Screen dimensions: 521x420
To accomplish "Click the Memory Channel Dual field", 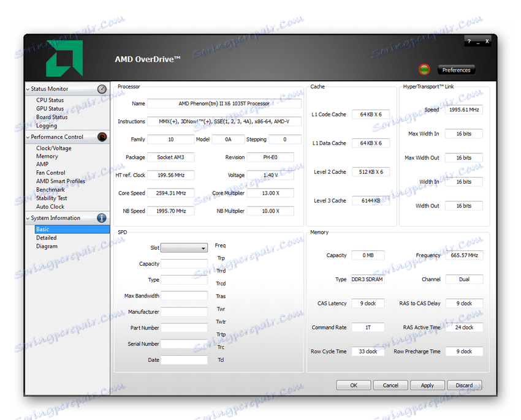I will click(x=464, y=279).
